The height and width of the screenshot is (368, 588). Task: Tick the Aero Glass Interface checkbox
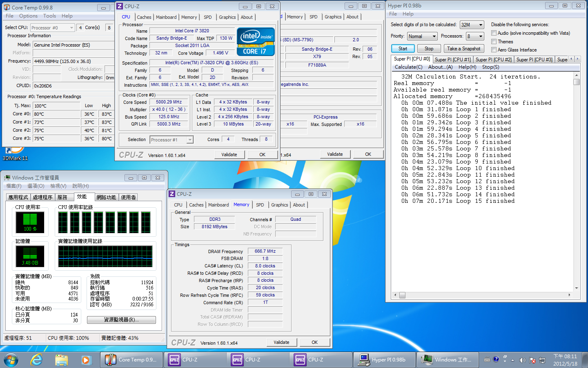coord(494,49)
